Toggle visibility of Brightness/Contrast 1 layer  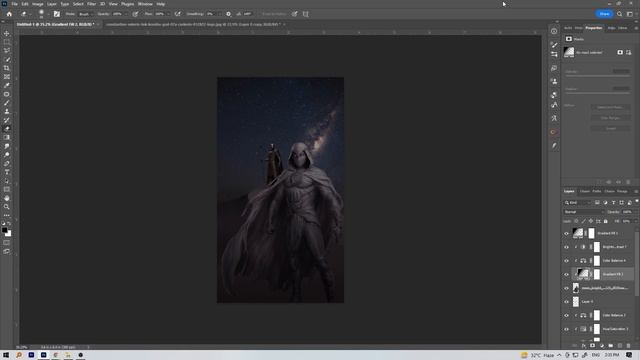566,247
